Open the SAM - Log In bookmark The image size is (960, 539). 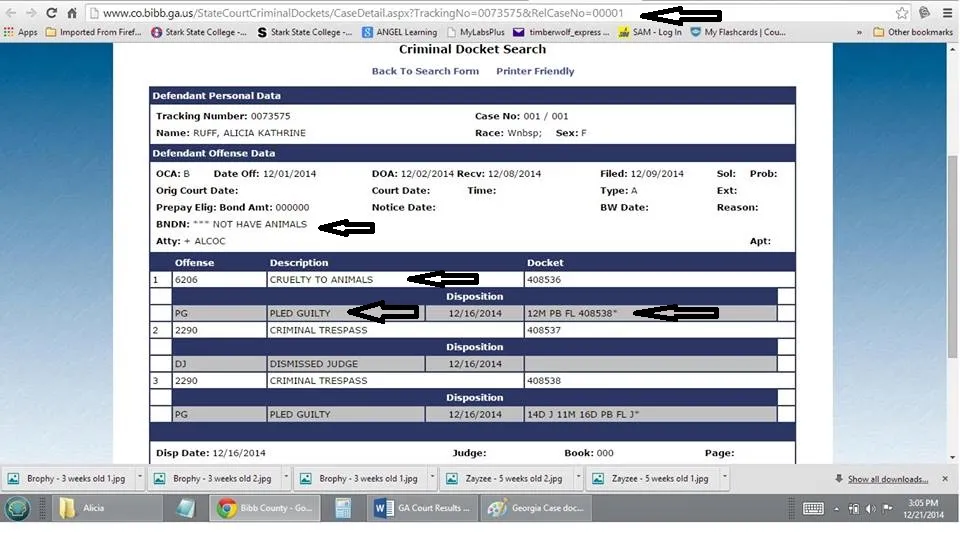click(650, 32)
